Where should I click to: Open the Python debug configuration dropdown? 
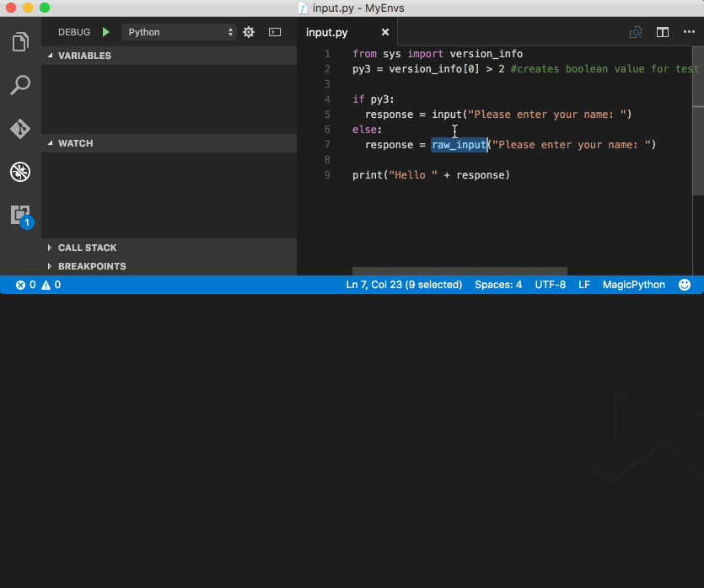[x=179, y=32]
